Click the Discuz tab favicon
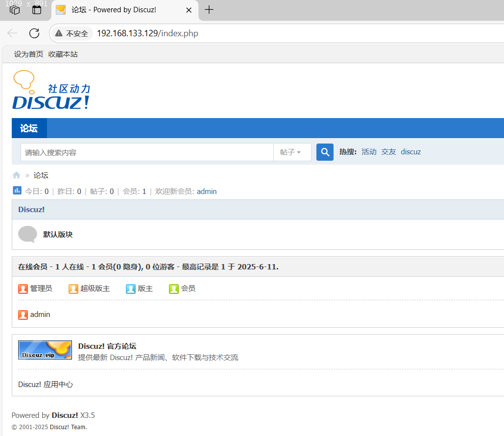Image resolution: width=504 pixels, height=436 pixels. coord(61,10)
